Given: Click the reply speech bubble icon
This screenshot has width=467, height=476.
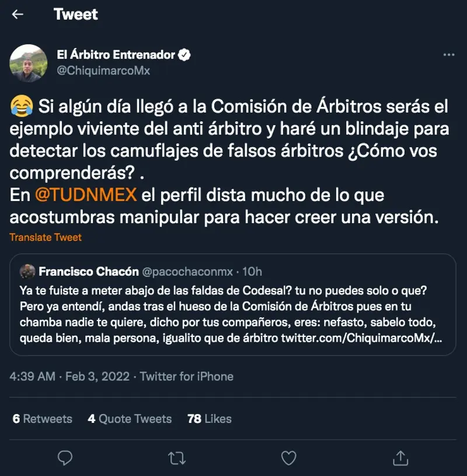Looking at the screenshot, I should tap(65, 457).
